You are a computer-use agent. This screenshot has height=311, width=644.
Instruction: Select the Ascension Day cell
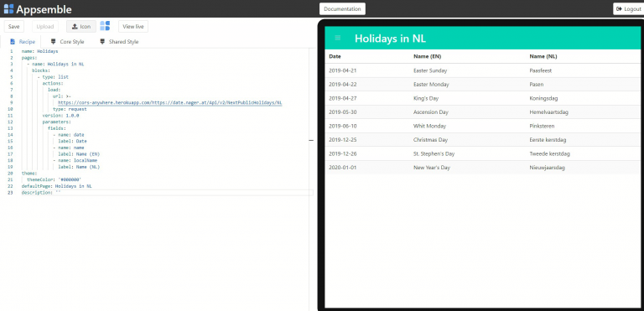pyautogui.click(x=430, y=112)
